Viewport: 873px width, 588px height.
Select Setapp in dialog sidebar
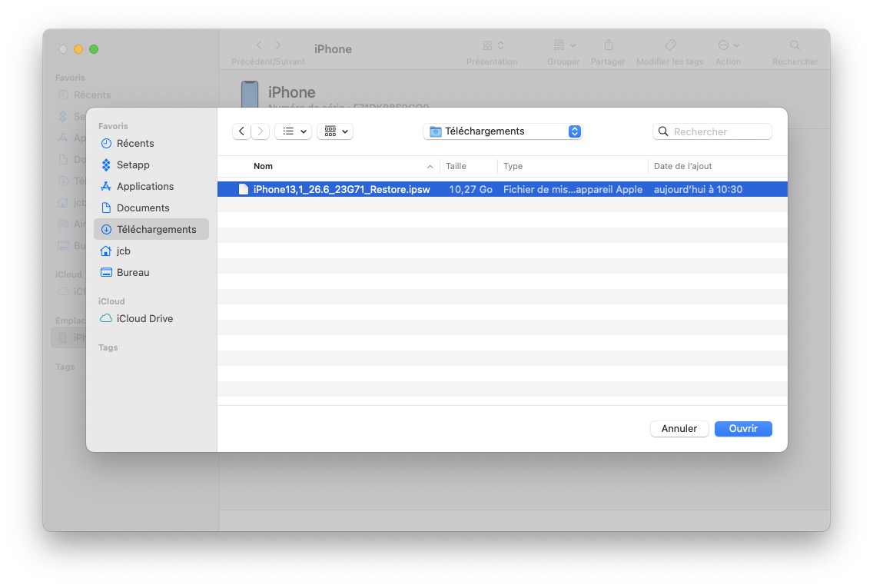coord(151,164)
